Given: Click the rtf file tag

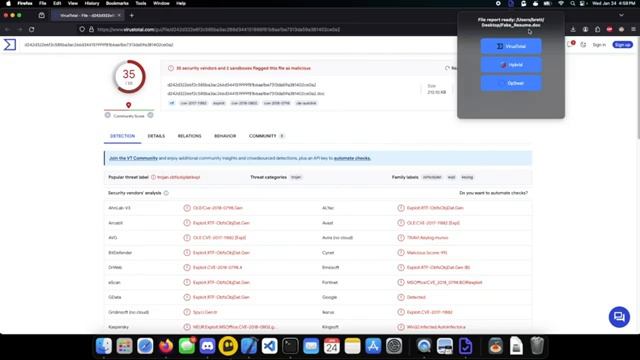Looking at the screenshot, I should 172,103.
